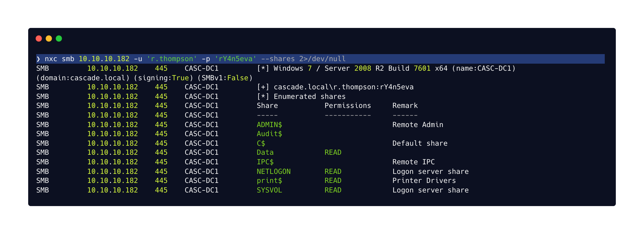This screenshot has width=644, height=234.
Task: Select the IPC$ share name
Action: pos(265,162)
